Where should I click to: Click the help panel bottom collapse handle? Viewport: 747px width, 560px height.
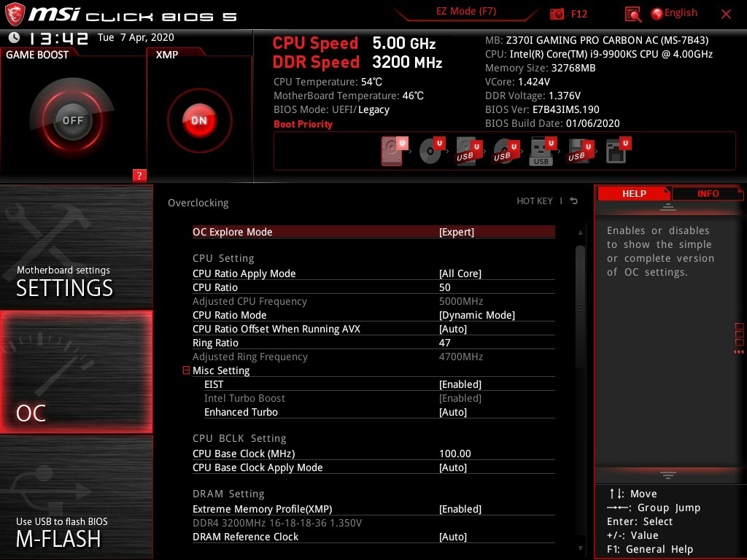point(668,475)
